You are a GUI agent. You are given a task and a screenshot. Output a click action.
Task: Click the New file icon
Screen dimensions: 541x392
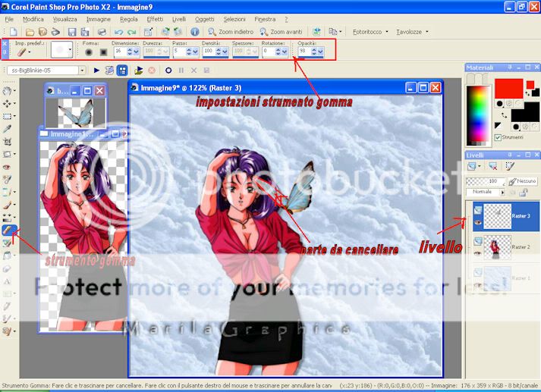click(x=14, y=32)
